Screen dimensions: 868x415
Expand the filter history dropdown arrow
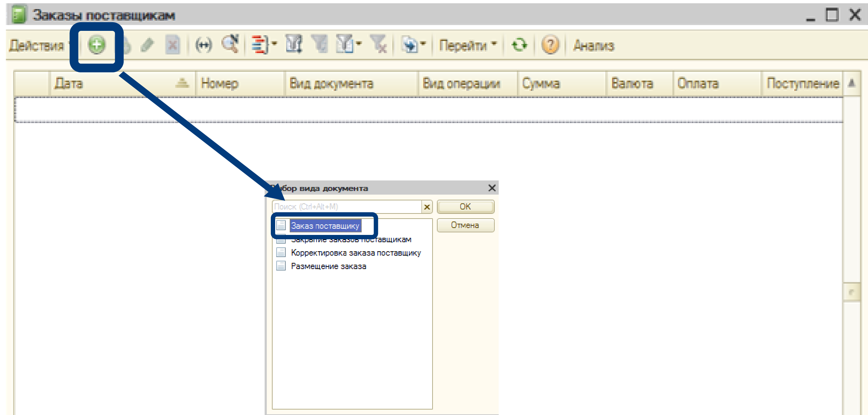click(x=359, y=44)
